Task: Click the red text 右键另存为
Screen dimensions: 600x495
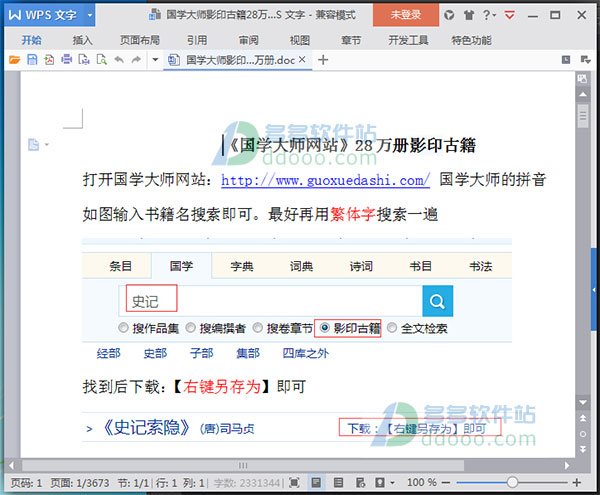Action: 222,387
